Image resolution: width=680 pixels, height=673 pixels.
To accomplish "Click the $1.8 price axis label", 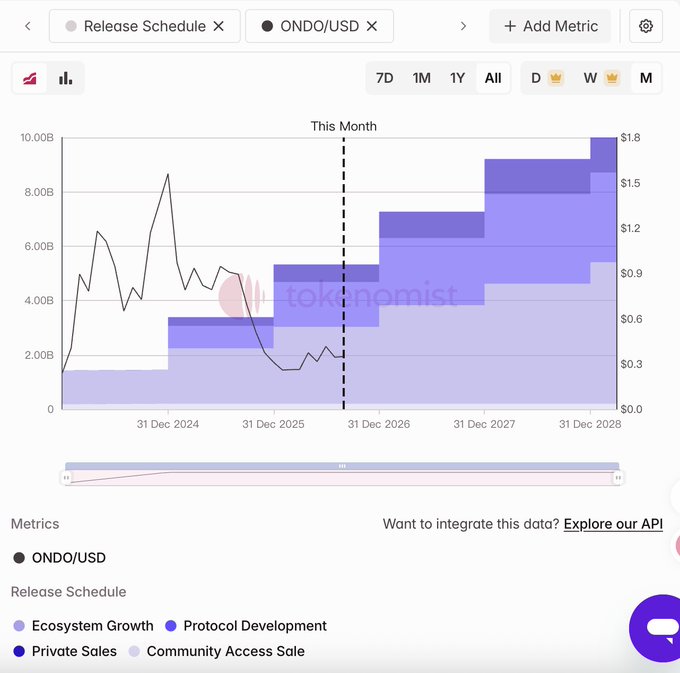I will click(630, 137).
